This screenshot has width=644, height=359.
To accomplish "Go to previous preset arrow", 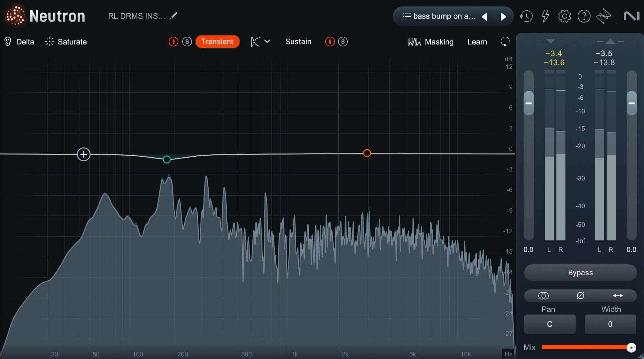I will tap(484, 16).
